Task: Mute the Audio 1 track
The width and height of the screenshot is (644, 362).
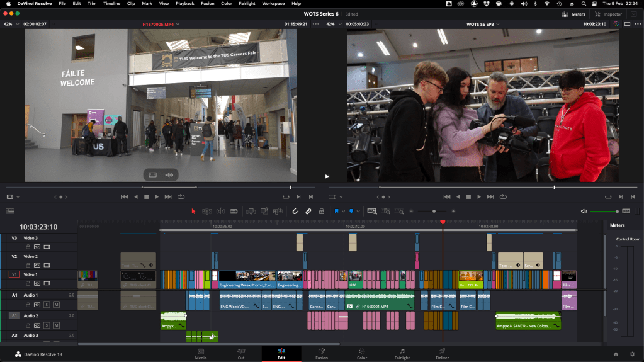Action: pyautogui.click(x=56, y=305)
